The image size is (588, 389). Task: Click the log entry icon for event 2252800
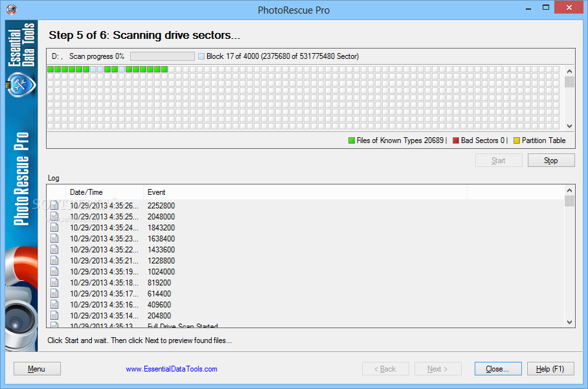(54, 205)
